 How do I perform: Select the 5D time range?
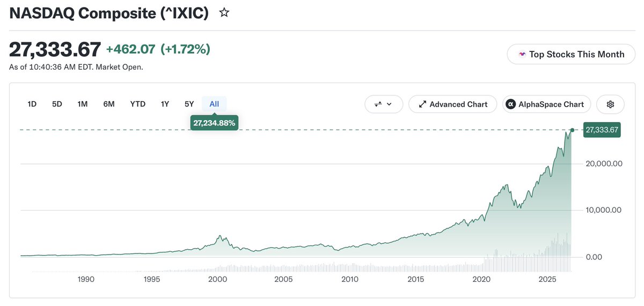tap(57, 104)
